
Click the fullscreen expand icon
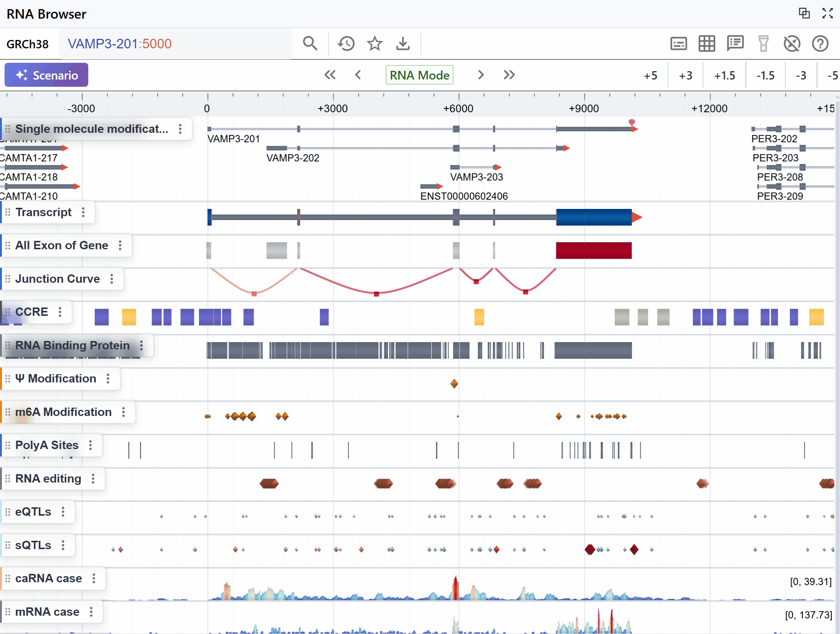coord(827,13)
